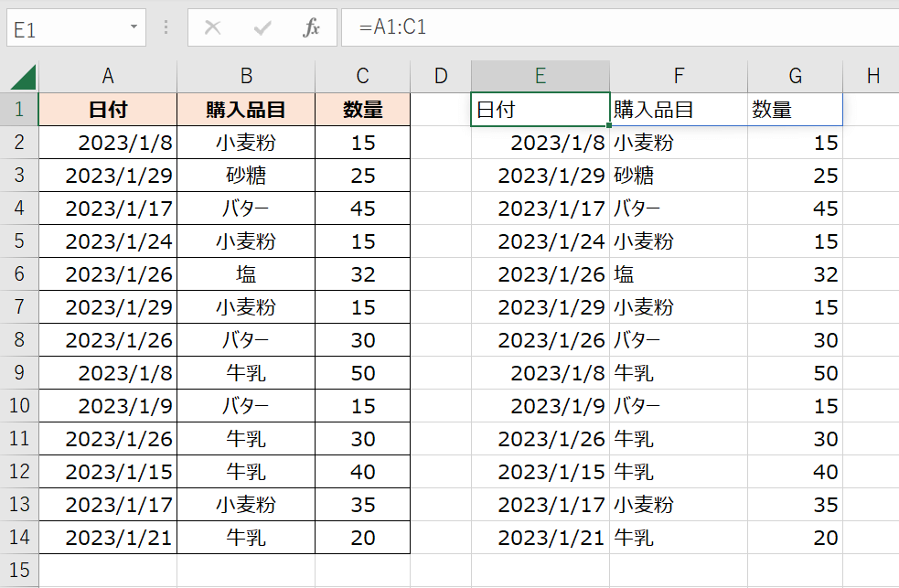Click cell B6 containing 塩
This screenshot has width=899, height=588.
(x=246, y=274)
